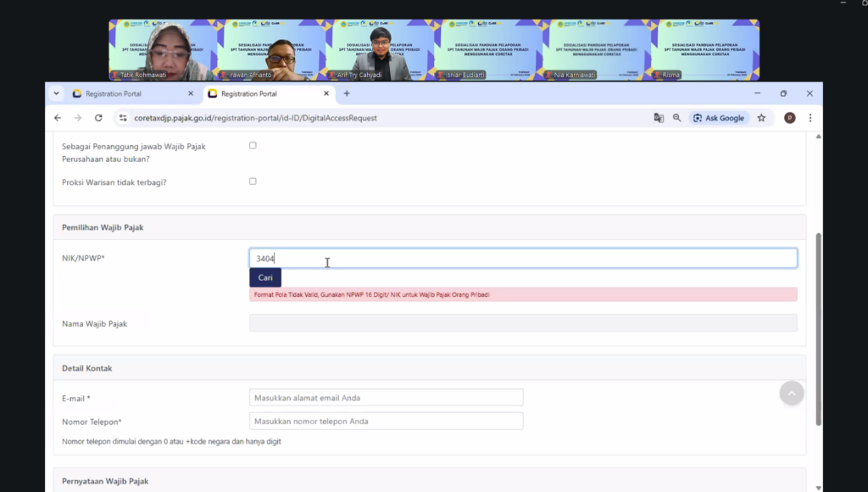Open the profile avatar icon

click(x=790, y=118)
